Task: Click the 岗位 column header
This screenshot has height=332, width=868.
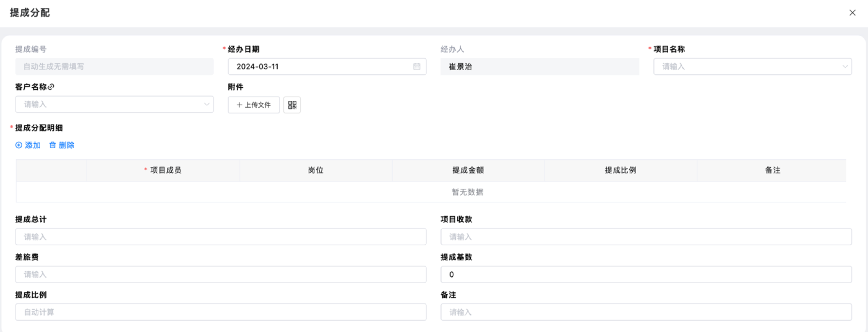Action: (x=316, y=170)
